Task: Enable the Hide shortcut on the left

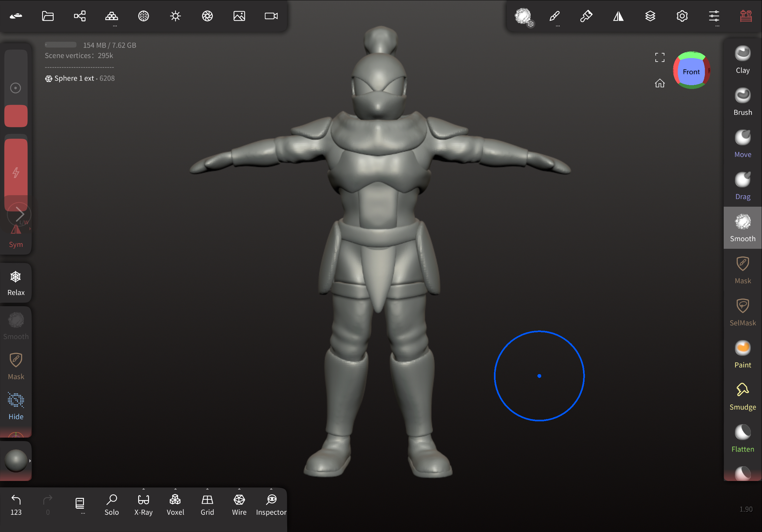Action: pyautogui.click(x=16, y=406)
